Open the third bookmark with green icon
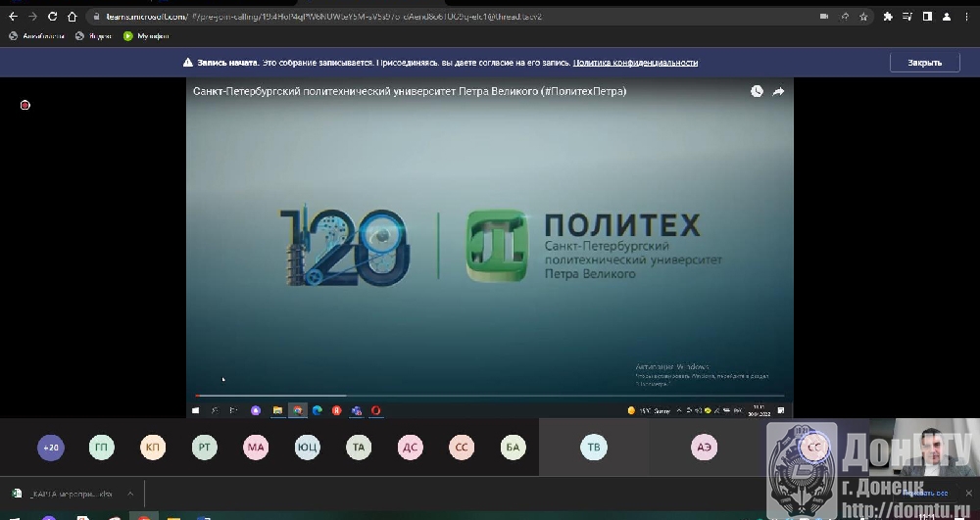 pyautogui.click(x=146, y=36)
